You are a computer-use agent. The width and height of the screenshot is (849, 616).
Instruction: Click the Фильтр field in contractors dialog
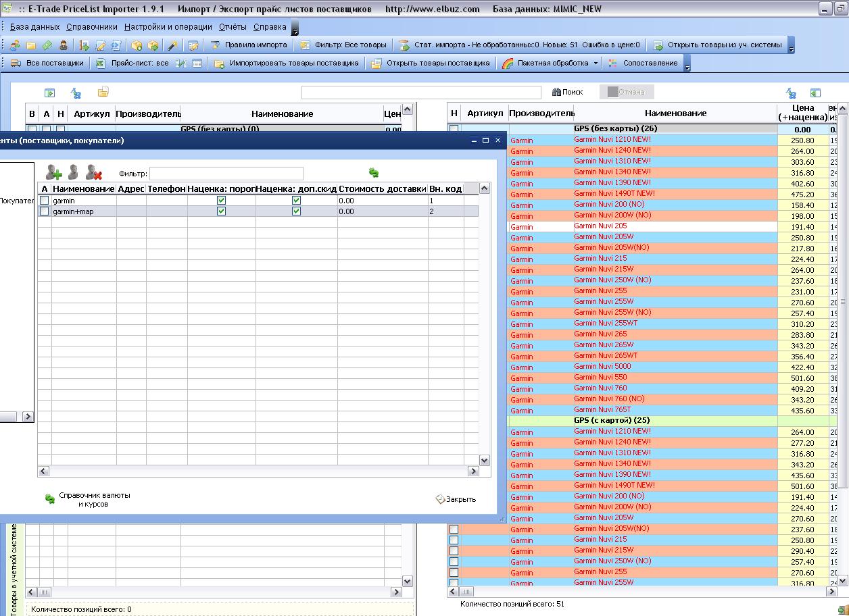pyautogui.click(x=226, y=174)
